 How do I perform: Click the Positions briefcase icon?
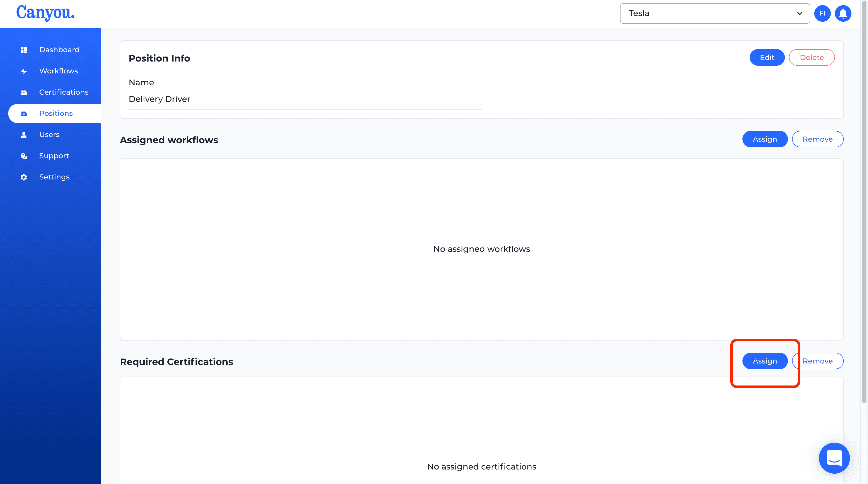(24, 114)
